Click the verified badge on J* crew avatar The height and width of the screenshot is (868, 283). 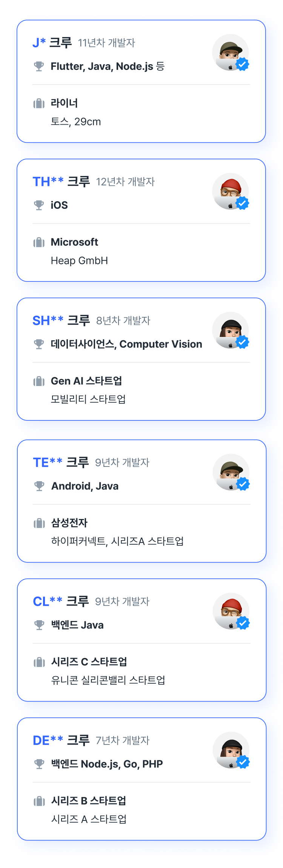click(242, 65)
